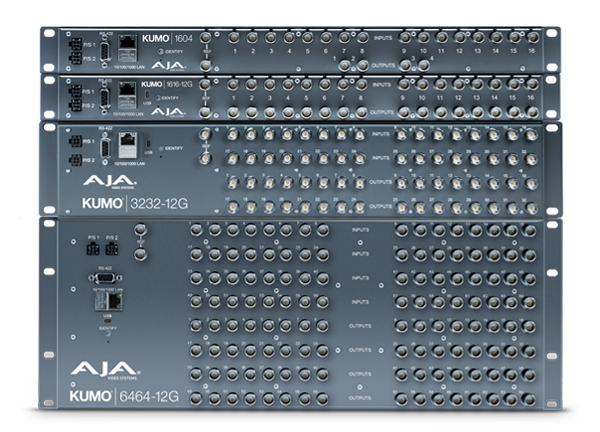
Task: Click the AJA logo on the KUMO 3232-12G
Action: click(109, 181)
